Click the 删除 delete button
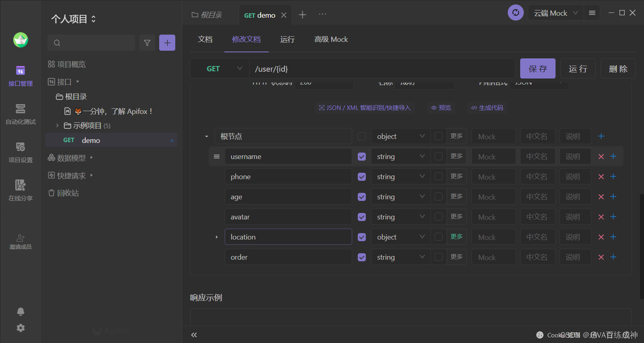This screenshot has height=343, width=644. 618,68
